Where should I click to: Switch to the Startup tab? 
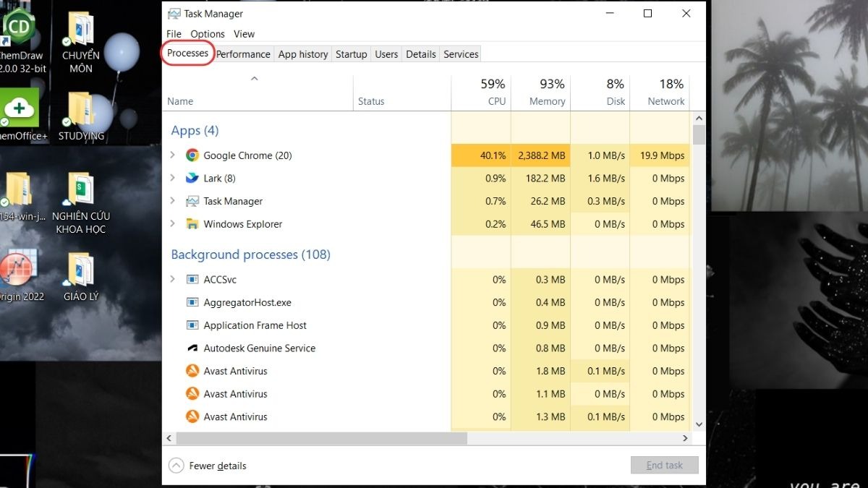352,54
